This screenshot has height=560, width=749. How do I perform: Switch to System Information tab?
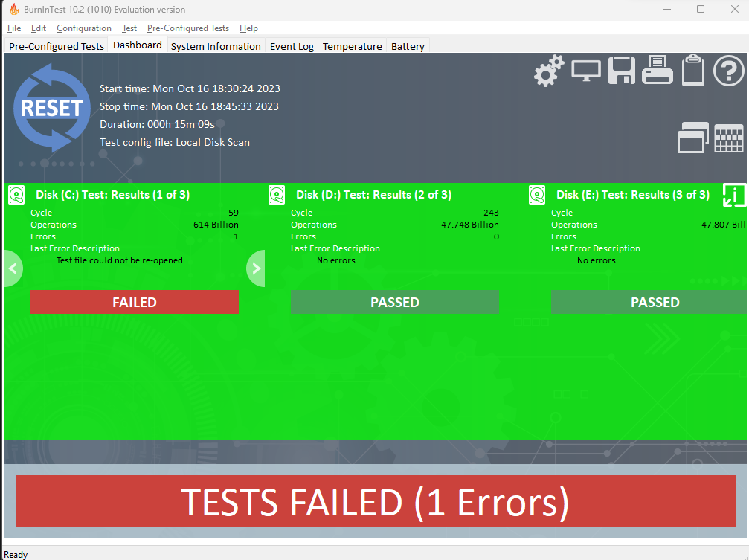216,46
